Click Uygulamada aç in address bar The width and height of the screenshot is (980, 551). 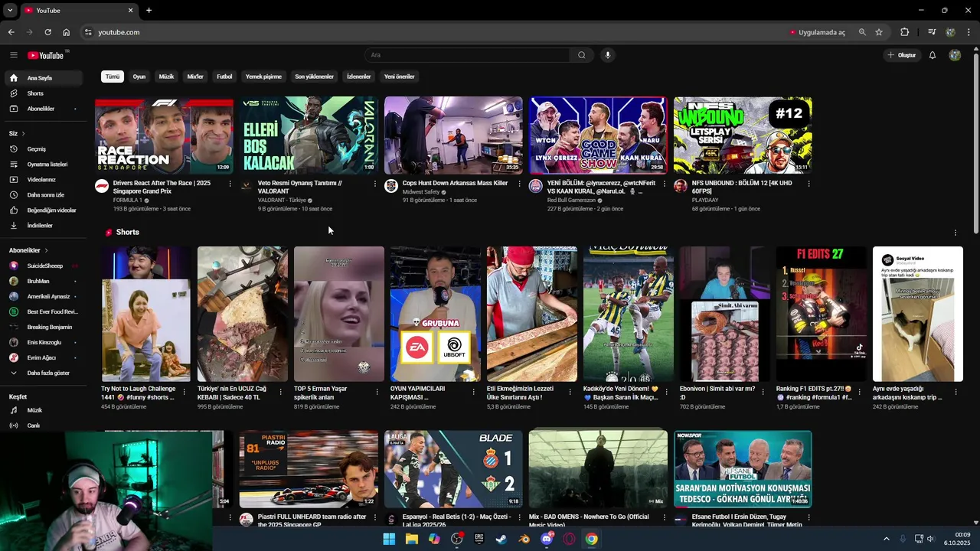coord(817,32)
